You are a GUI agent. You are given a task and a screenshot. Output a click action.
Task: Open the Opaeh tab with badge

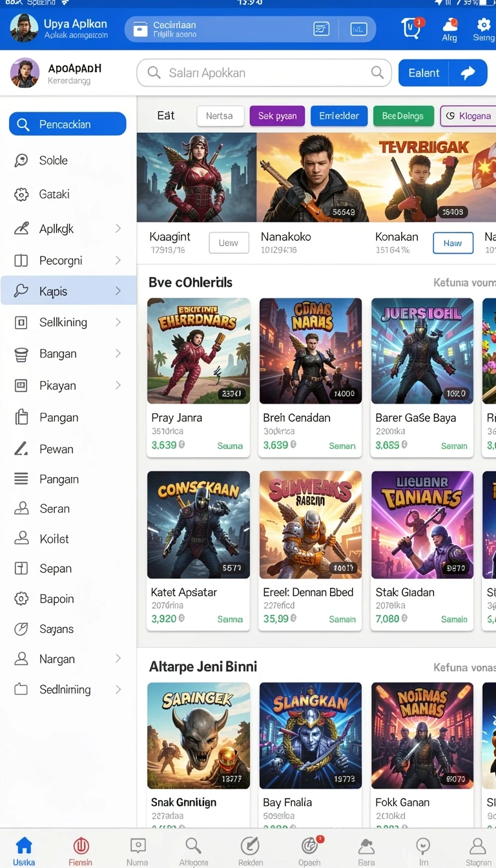[309, 851]
